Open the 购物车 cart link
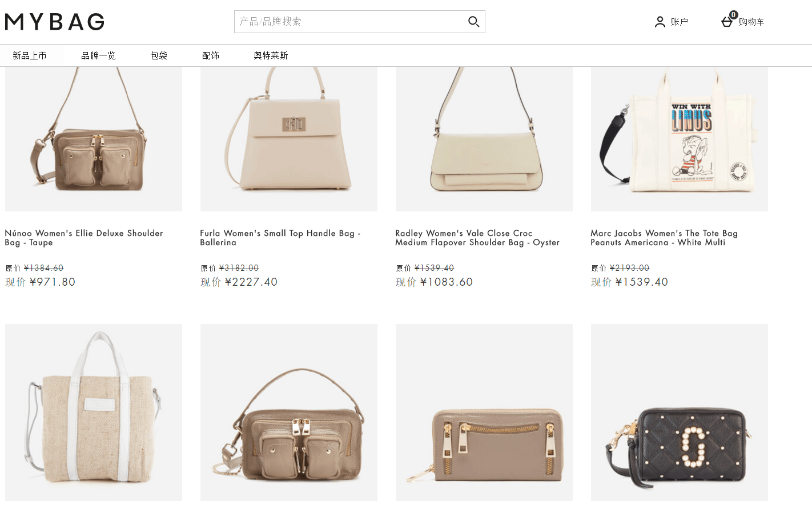Viewport: 812px width, 516px height. pyautogui.click(x=751, y=22)
